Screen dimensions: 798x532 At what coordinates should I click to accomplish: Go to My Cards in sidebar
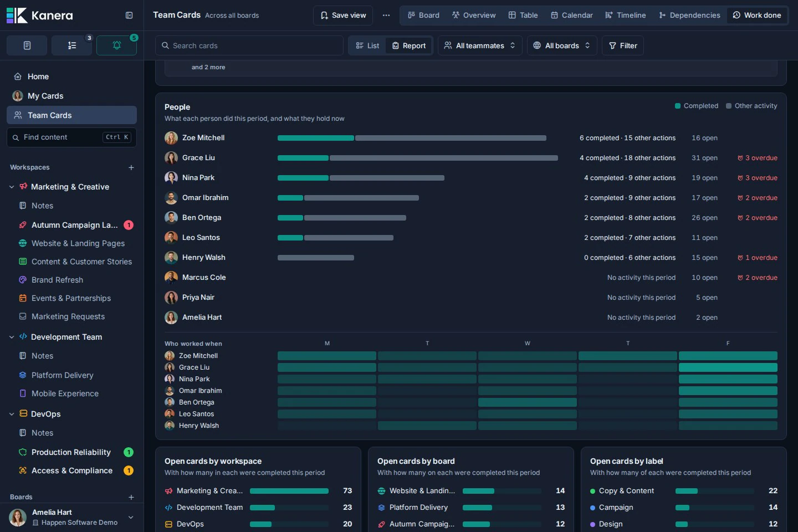[71, 96]
